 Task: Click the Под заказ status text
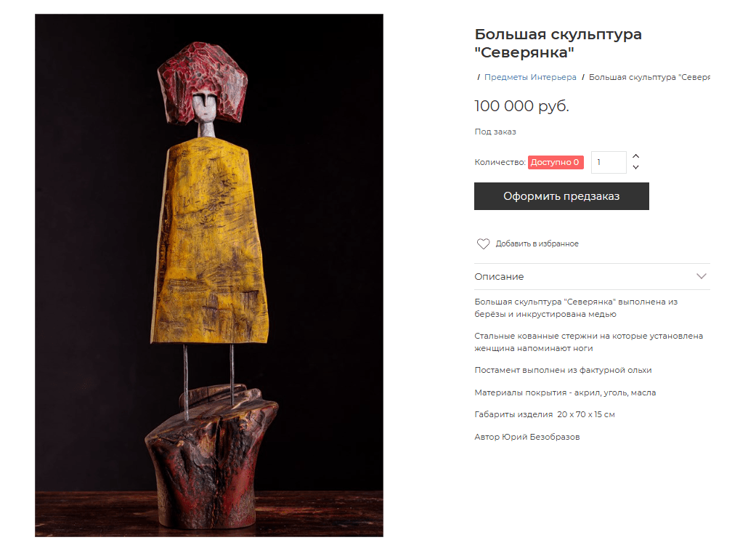point(495,132)
